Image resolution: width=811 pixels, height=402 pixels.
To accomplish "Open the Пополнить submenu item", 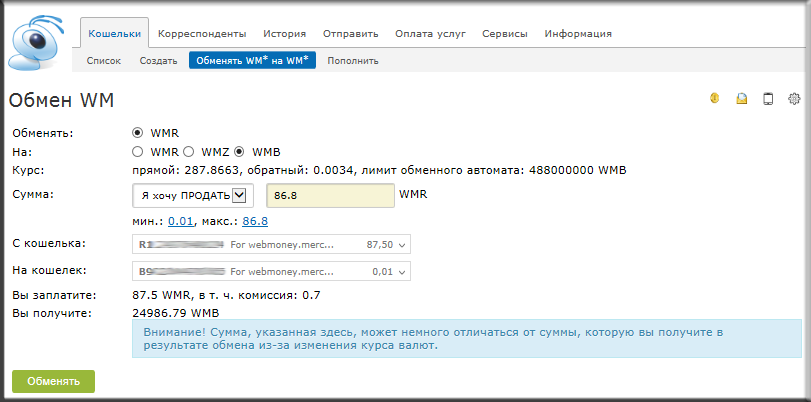I will pyautogui.click(x=353, y=61).
